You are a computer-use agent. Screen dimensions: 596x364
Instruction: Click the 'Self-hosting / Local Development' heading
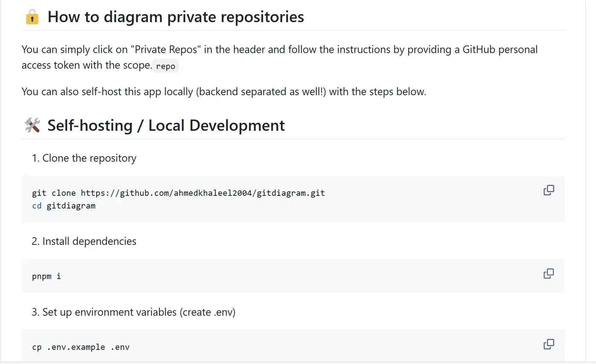click(166, 126)
